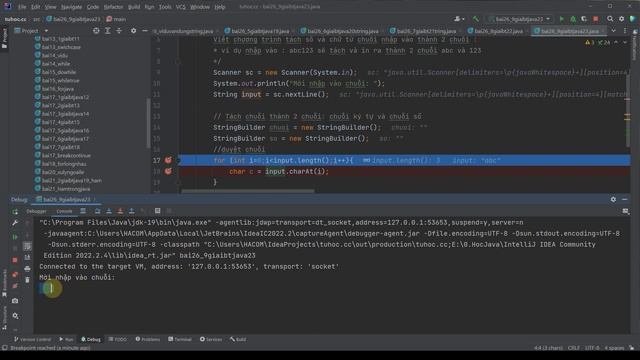Image resolution: width=640 pixels, height=360 pixels.
Task: Open TODO tool window
Action: tap(118, 339)
